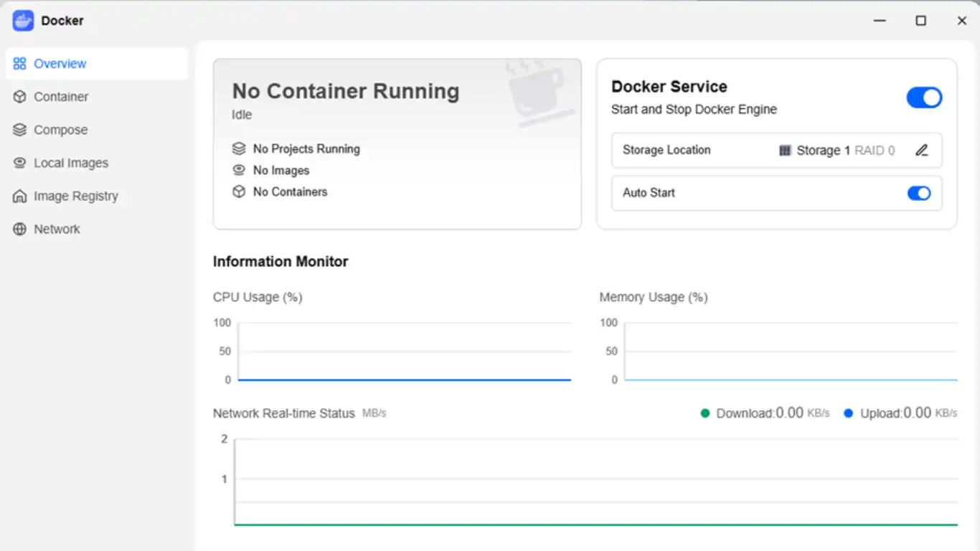Click the Compose layers icon in sidebar

[19, 130]
